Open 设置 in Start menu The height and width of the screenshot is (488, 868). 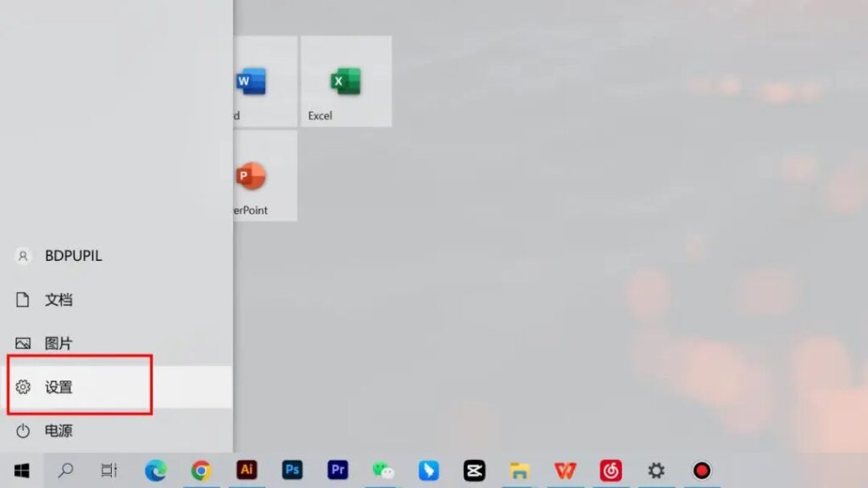tap(116, 386)
